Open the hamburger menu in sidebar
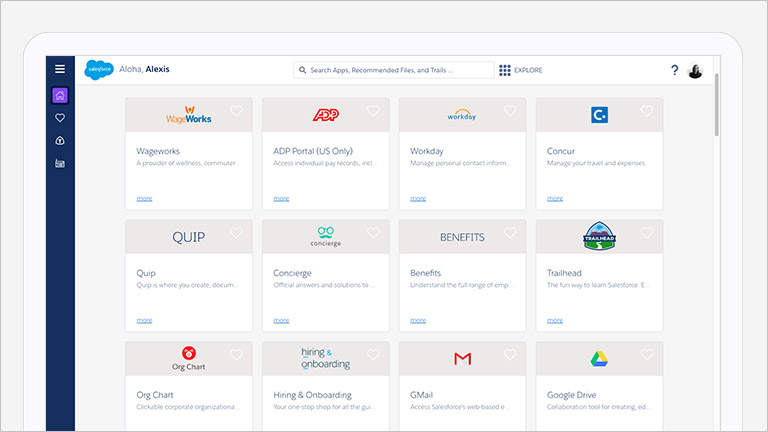 coord(60,69)
